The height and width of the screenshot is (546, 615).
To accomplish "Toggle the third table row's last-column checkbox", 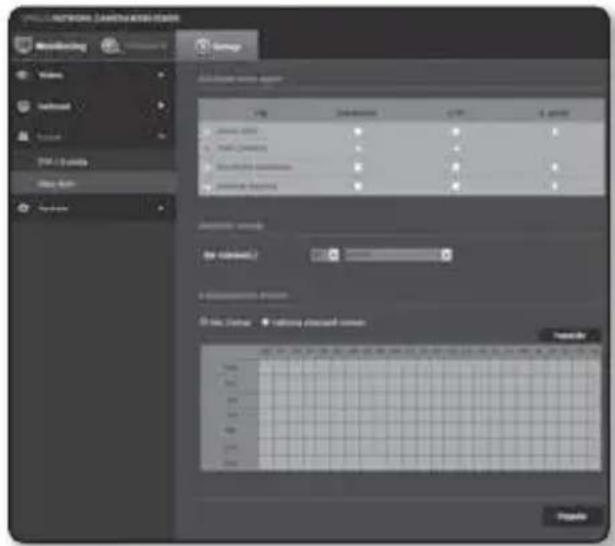I will (555, 167).
